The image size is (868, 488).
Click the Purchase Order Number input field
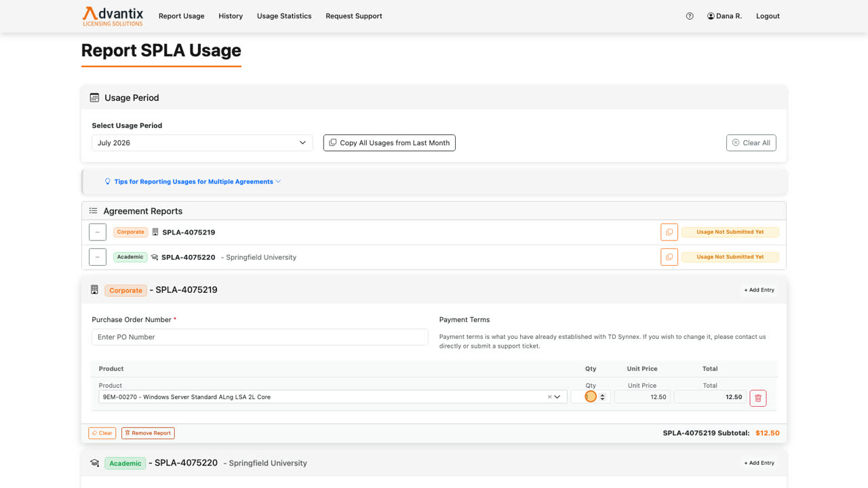(260, 338)
